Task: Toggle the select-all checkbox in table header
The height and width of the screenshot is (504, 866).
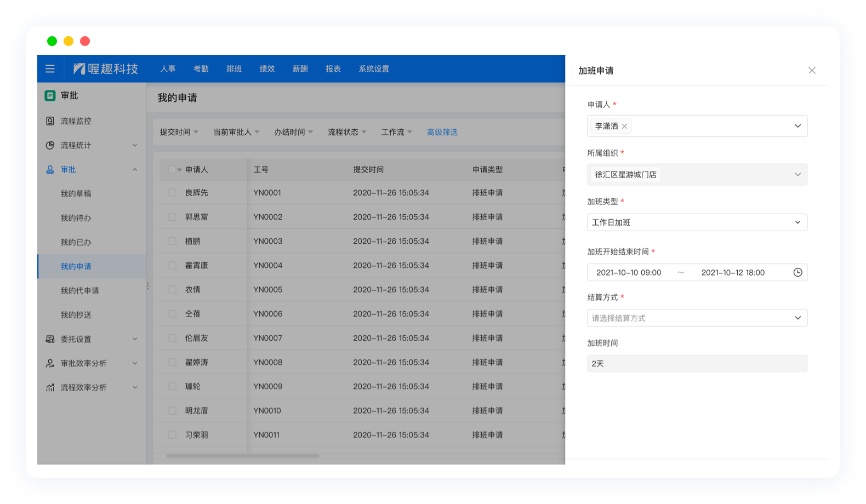Action: point(172,169)
